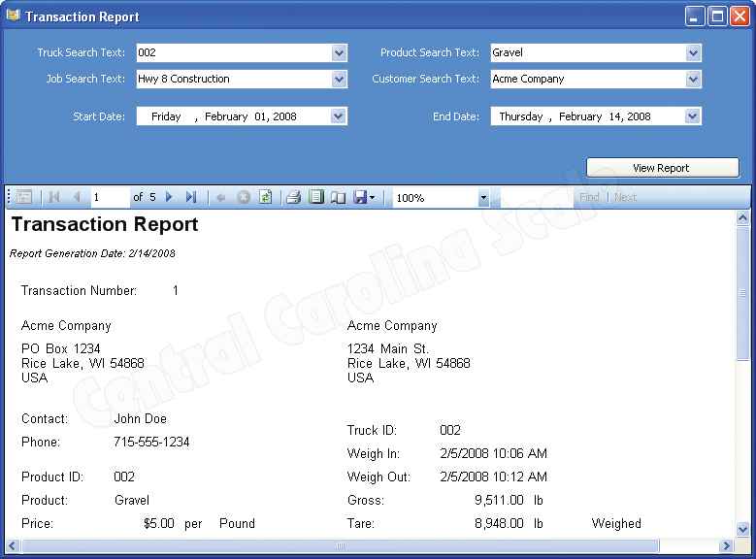This screenshot has height=559, width=756.
Task: Click address 1234 Main St.
Action: click(x=388, y=348)
